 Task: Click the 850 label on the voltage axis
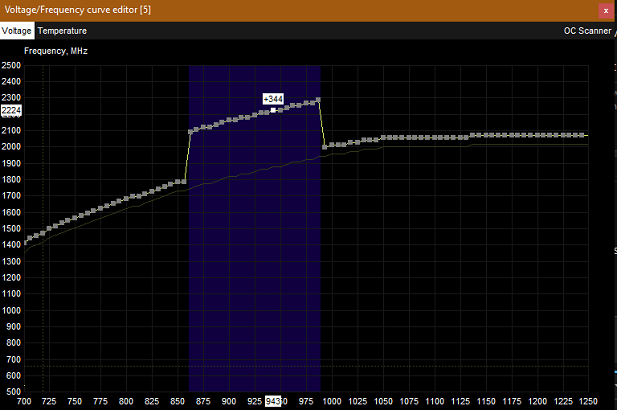(x=177, y=401)
